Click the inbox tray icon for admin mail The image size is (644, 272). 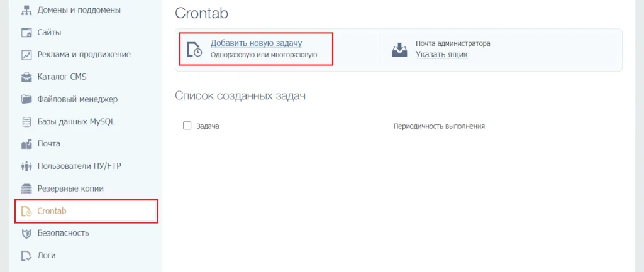[400, 49]
